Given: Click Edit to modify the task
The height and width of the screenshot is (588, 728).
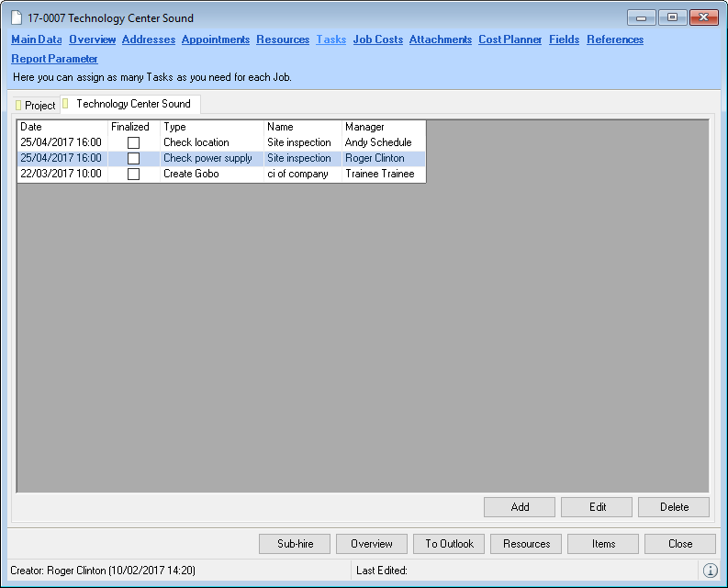Looking at the screenshot, I should (597, 507).
